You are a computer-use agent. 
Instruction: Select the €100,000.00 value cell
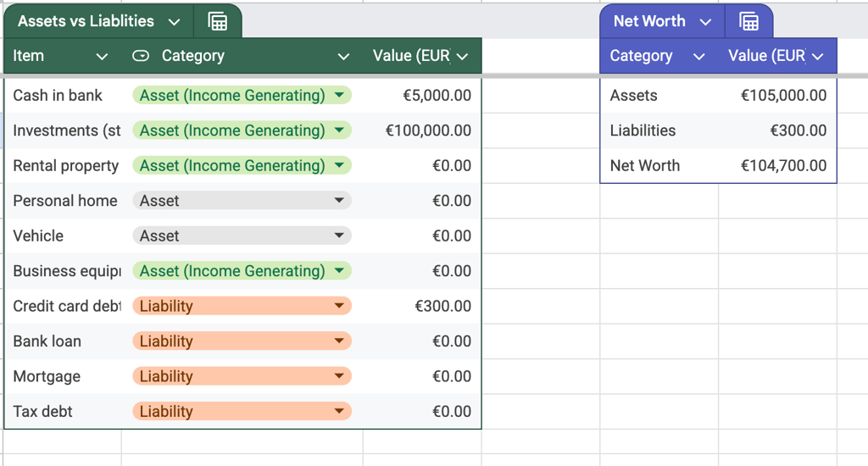point(422,130)
